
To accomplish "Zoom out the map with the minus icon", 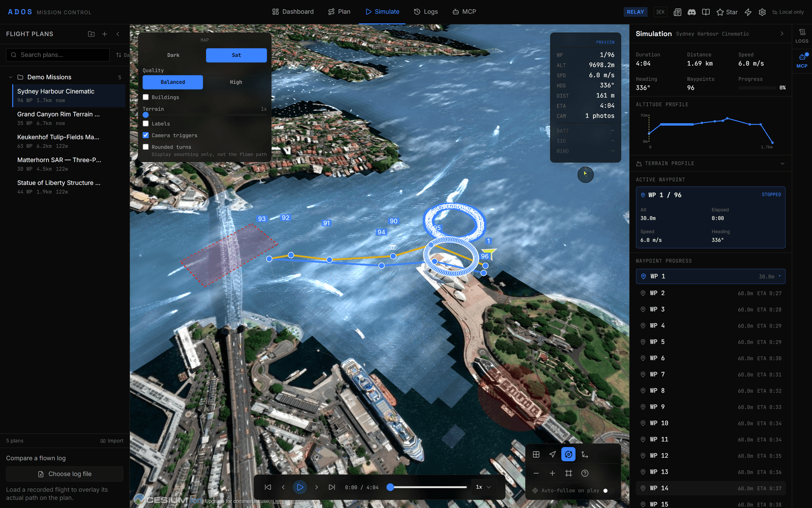I will 536,473.
